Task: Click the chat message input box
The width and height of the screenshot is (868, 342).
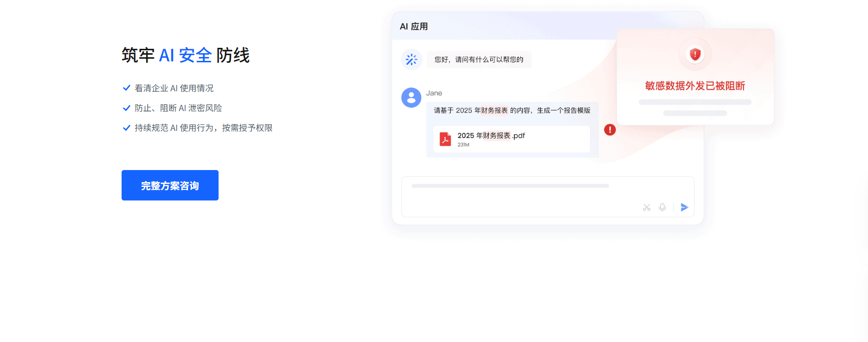Action: click(x=548, y=197)
